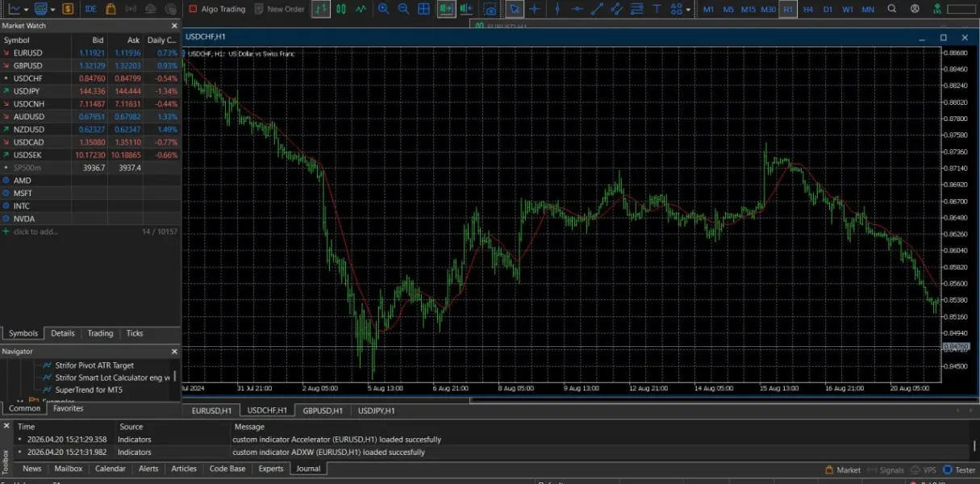The image size is (980, 484).
Task: Open the MetaEditor IDE
Action: pyautogui.click(x=90, y=9)
